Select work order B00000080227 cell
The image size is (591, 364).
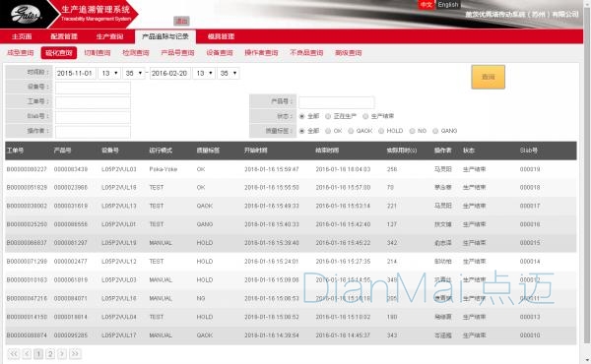point(27,169)
